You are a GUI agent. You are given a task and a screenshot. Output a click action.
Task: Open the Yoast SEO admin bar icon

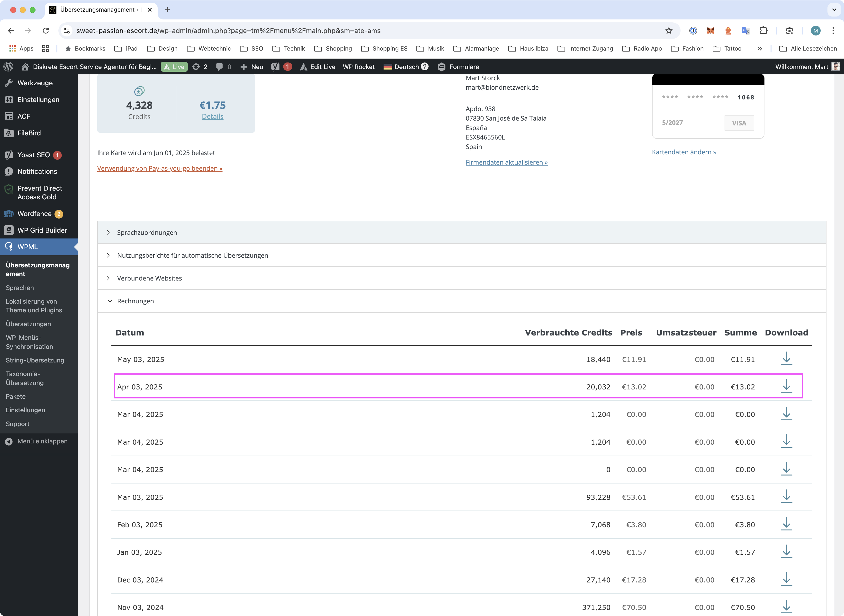click(275, 67)
